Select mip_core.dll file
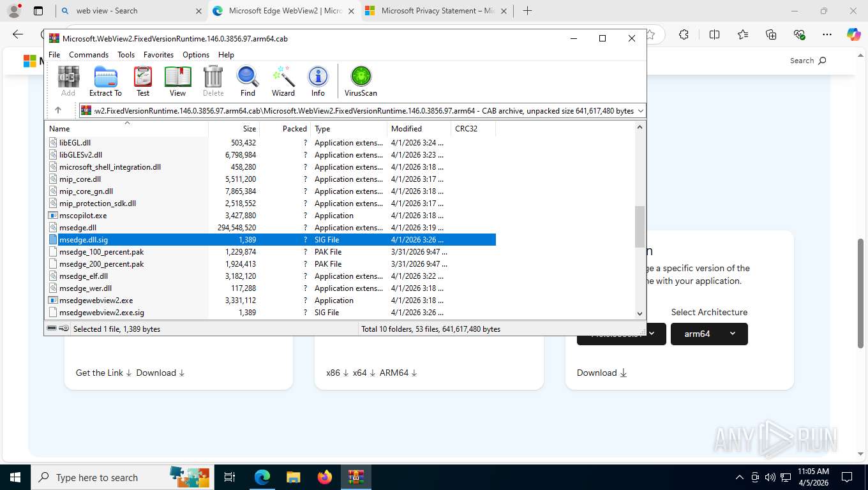 click(x=271, y=179)
